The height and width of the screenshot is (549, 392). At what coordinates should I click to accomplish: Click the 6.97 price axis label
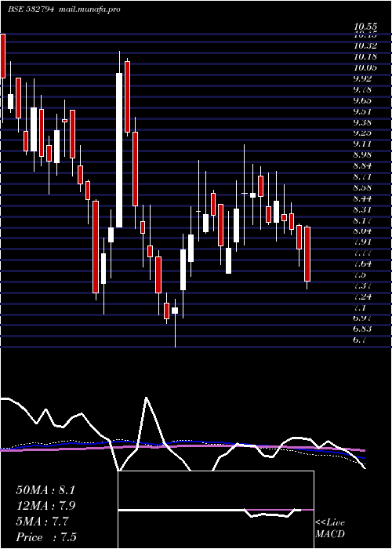coord(364,318)
